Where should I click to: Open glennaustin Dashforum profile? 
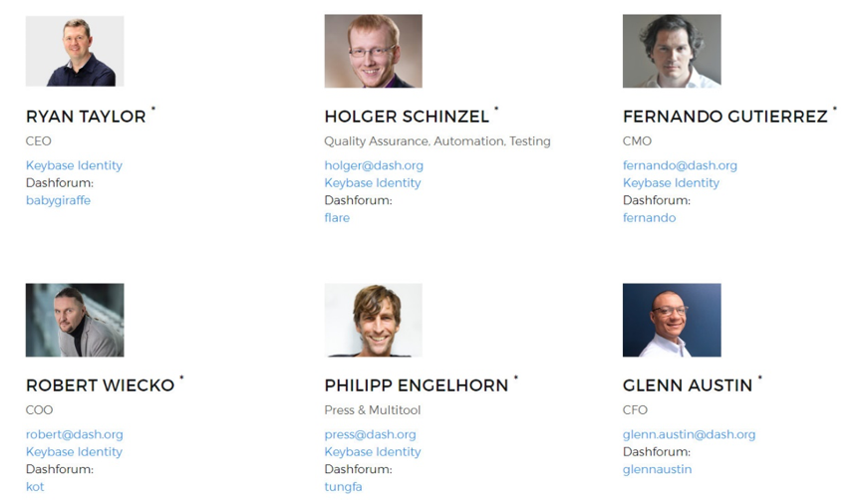coord(657,469)
